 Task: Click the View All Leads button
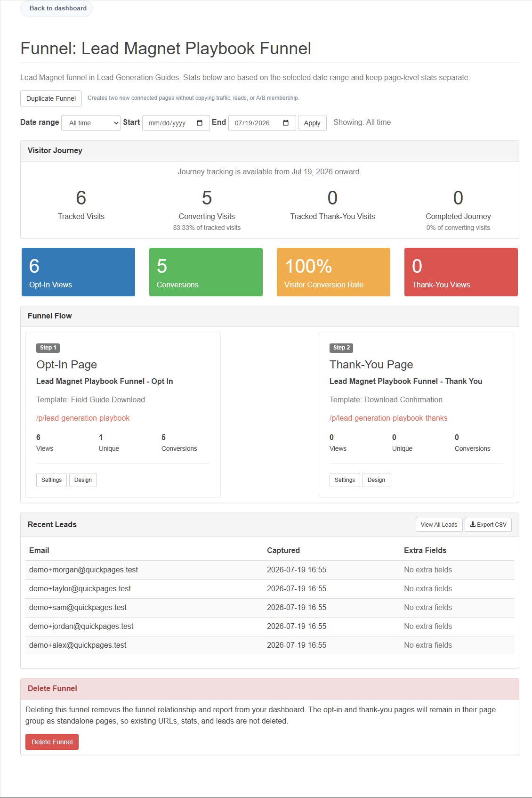tap(439, 525)
